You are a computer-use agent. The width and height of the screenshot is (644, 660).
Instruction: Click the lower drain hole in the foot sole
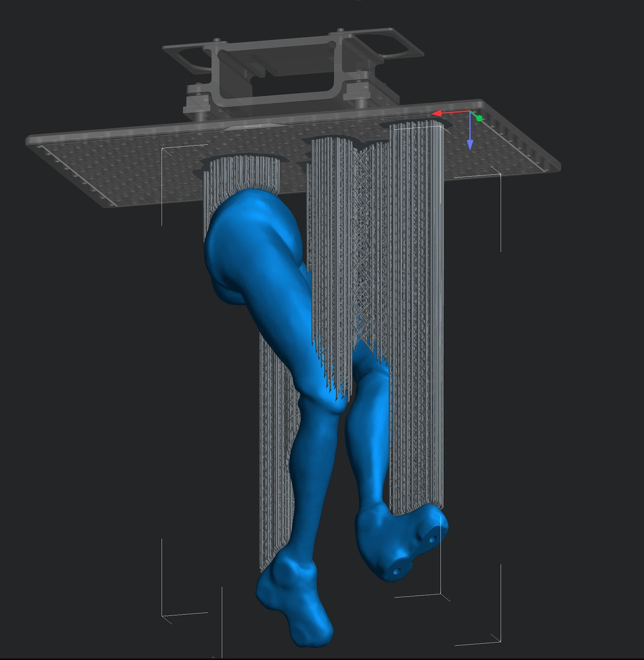coord(397,570)
